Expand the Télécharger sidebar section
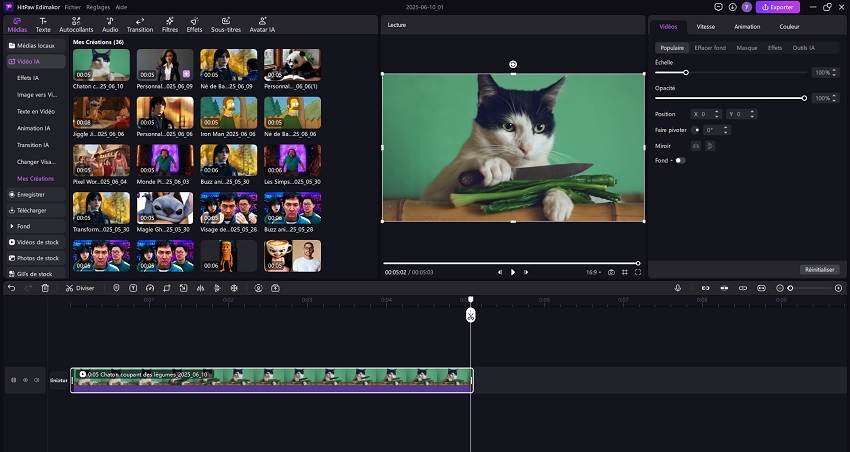This screenshot has height=452, width=850. click(x=36, y=210)
